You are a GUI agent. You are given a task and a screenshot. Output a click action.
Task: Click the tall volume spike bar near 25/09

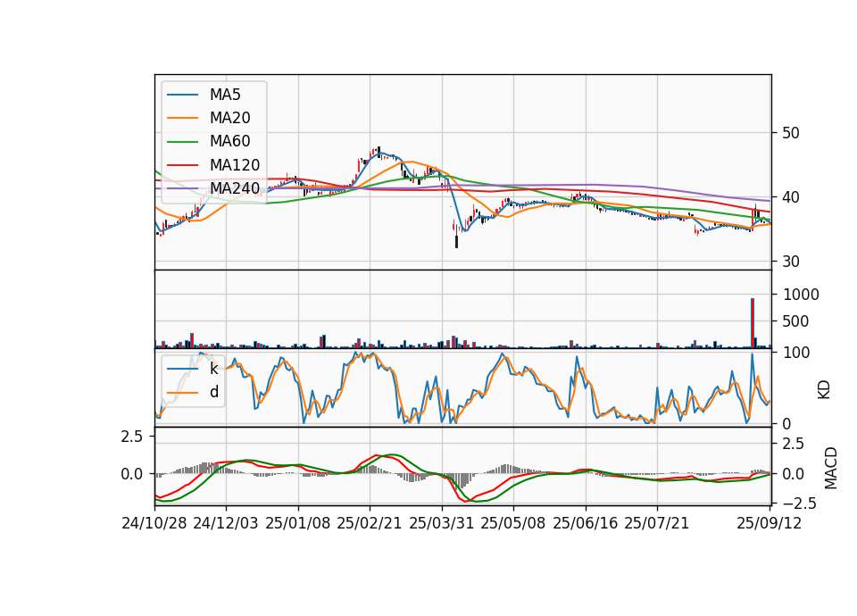(x=753, y=323)
